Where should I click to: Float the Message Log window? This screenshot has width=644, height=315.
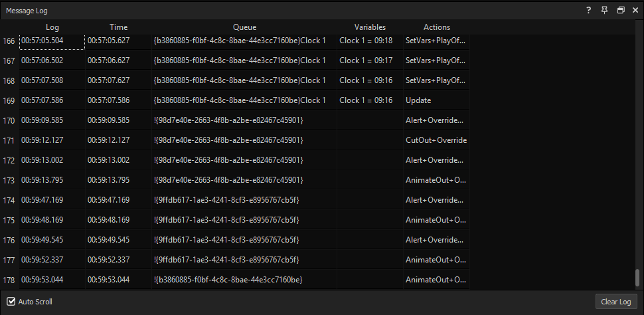pos(621,11)
